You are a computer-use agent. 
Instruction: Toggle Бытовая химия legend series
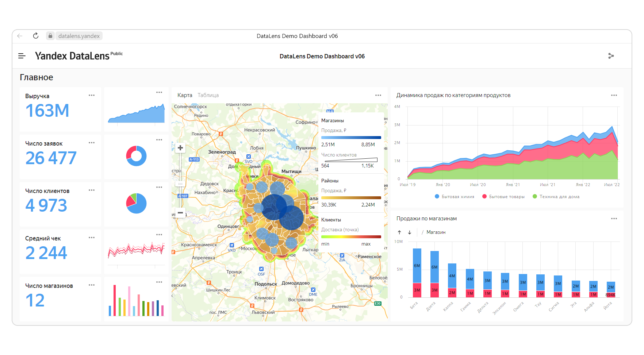coord(455,197)
